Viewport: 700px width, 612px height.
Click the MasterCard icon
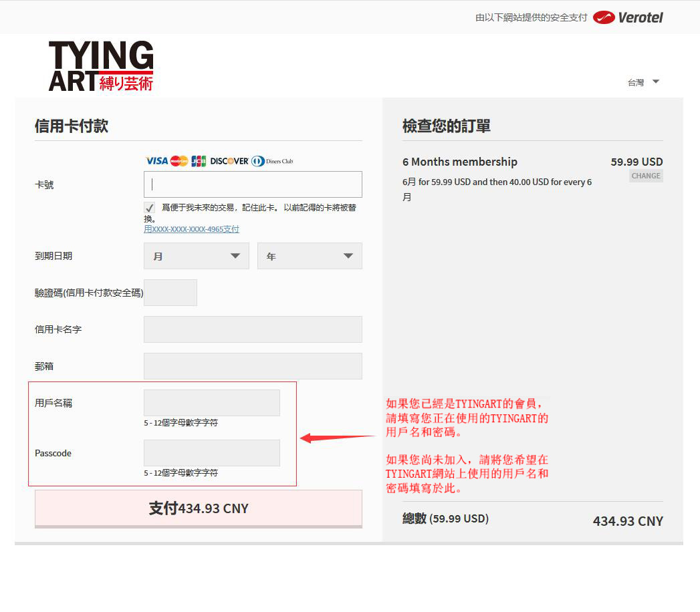179,161
